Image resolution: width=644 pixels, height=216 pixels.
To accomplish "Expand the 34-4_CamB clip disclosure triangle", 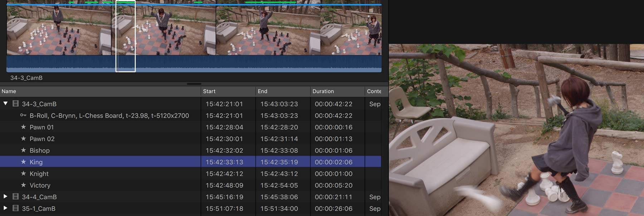I will 5,196.
